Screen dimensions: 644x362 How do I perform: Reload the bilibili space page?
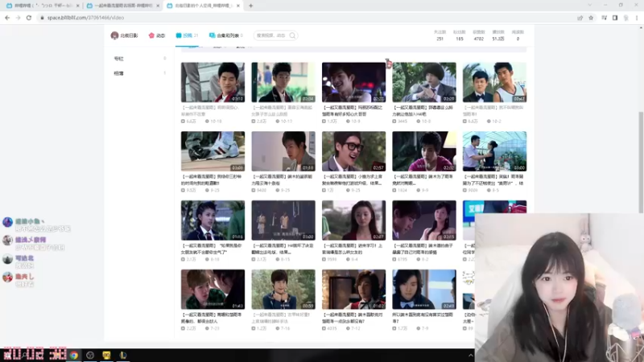29,18
